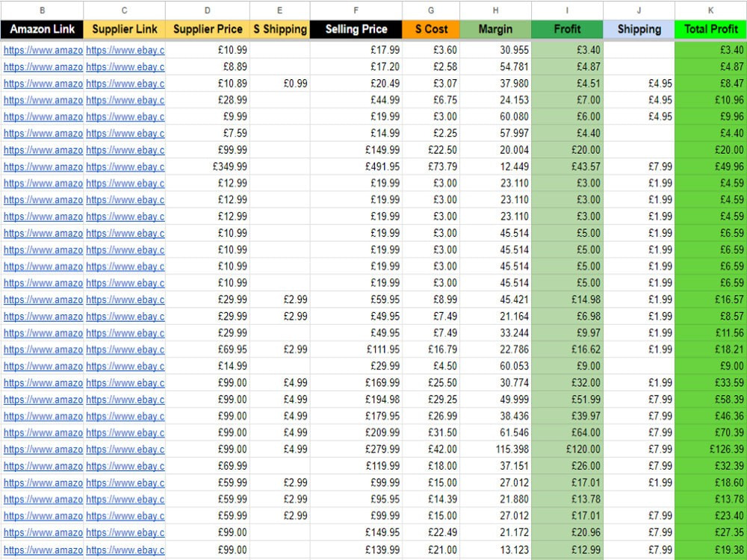Select column E by its letter header
Image resolution: width=747 pixels, height=560 pixels.
pyautogui.click(x=279, y=10)
